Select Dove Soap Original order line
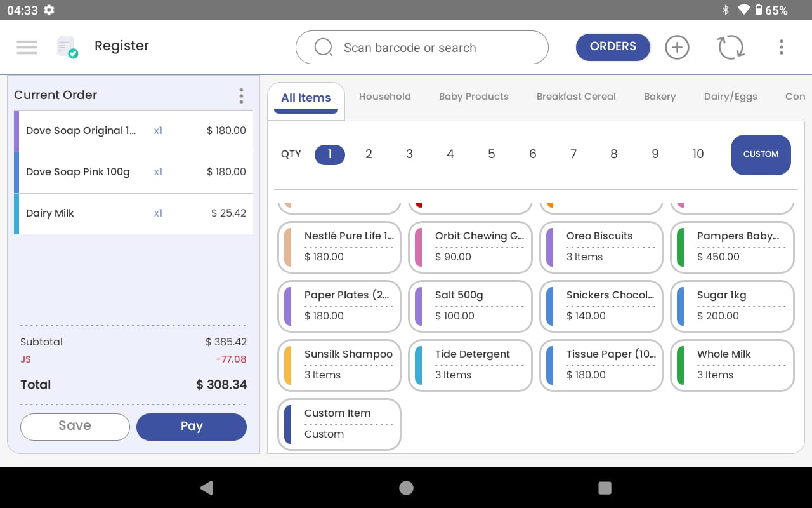 133,131
